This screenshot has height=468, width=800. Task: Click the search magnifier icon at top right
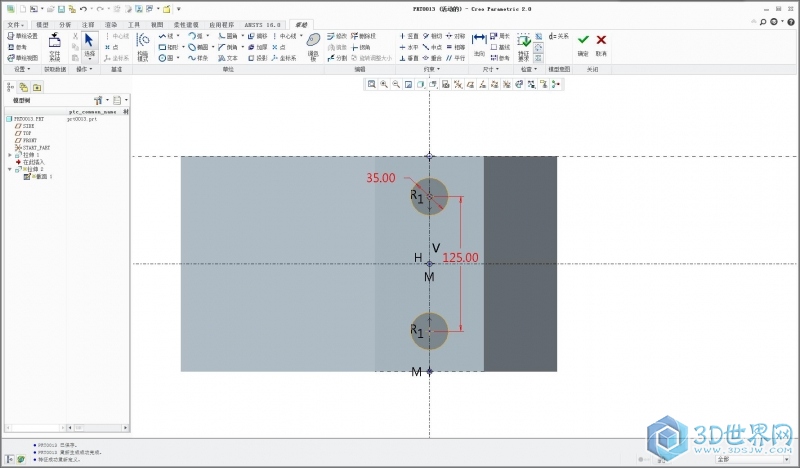coord(763,22)
